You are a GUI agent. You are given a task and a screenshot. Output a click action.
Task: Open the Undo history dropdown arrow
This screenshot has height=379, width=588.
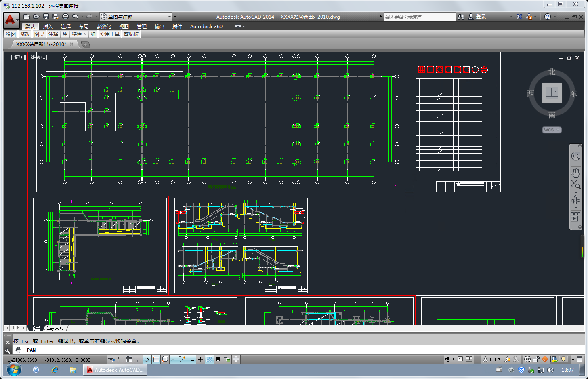pyautogui.click(x=82, y=17)
